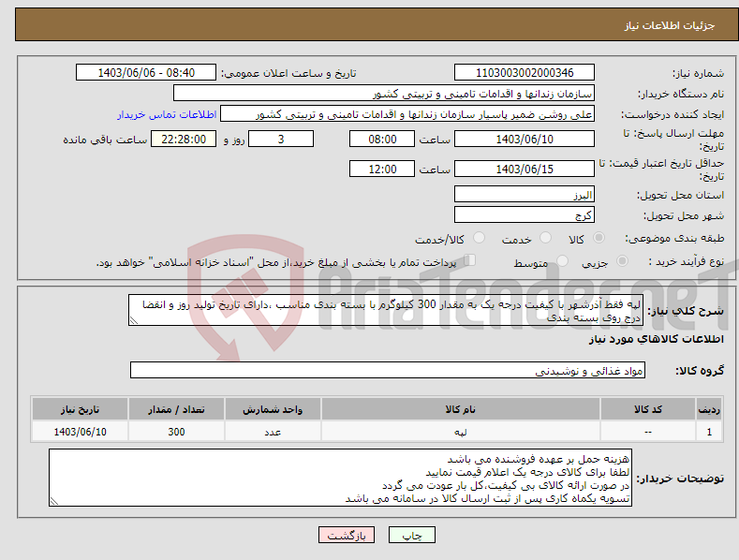Select the کالا radio button
Image resolution: width=739 pixels, height=560 pixels.
[x=599, y=238]
